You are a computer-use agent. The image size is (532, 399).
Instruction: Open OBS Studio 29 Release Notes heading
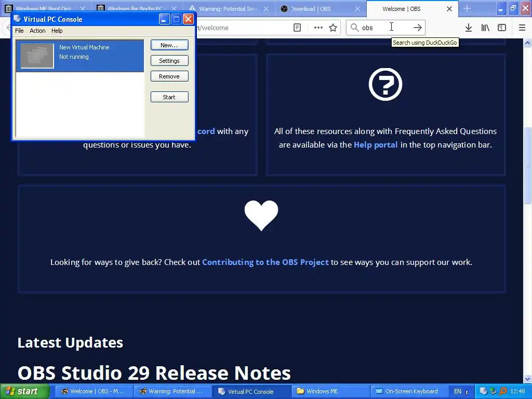click(x=154, y=373)
